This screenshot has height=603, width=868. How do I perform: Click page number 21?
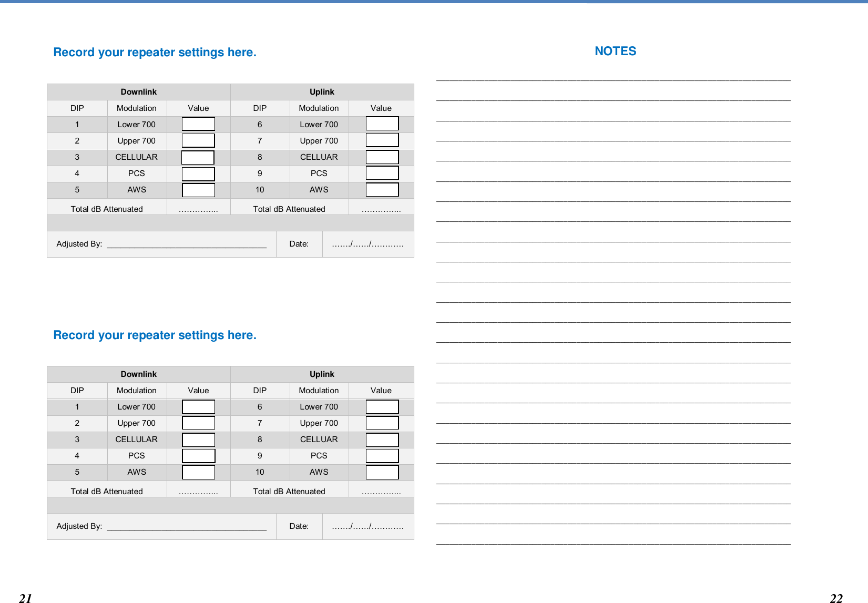[x=25, y=598]
